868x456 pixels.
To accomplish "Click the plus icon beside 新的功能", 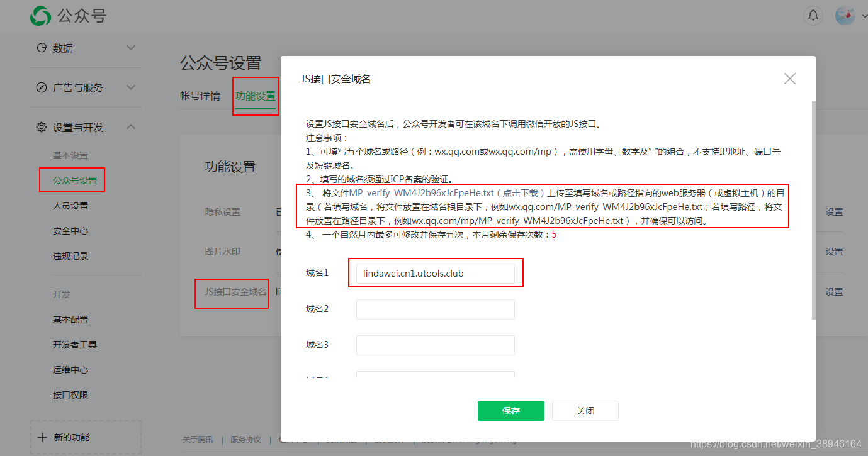I will click(x=42, y=437).
